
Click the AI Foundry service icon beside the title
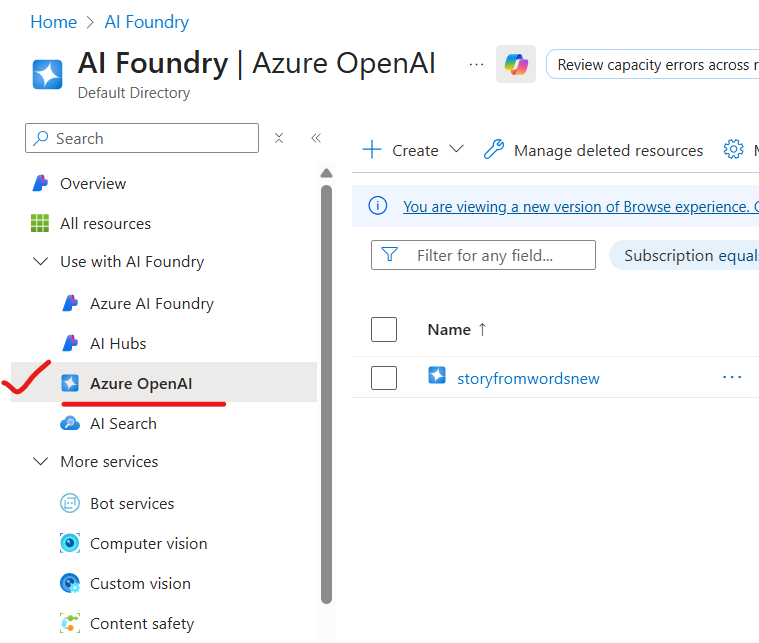pyautogui.click(x=47, y=75)
